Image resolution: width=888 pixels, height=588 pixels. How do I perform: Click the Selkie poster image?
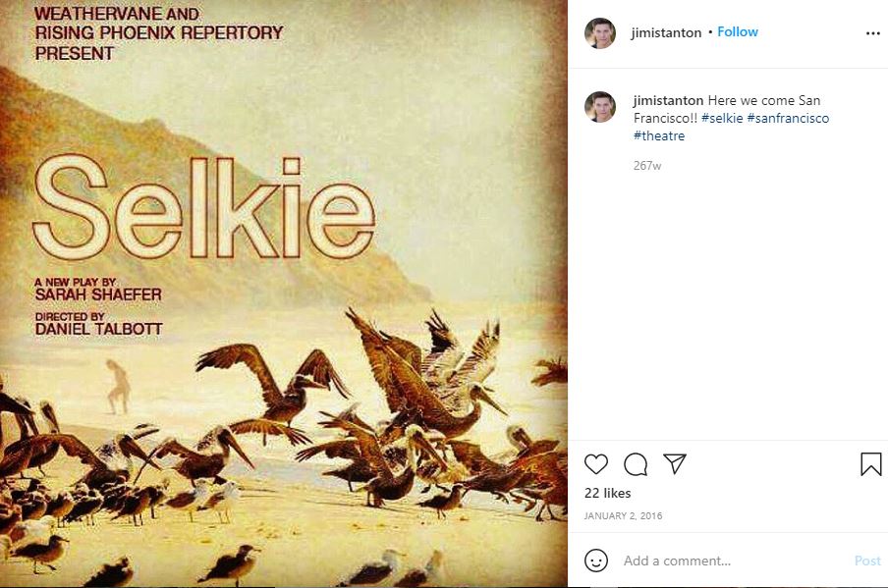[284, 294]
